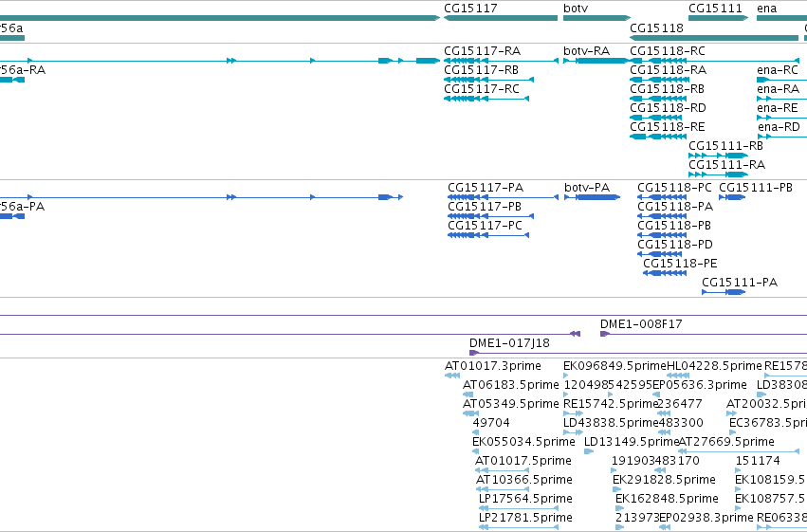This screenshot has width=807, height=532.
Task: Click EST EK096849.5prime label
Action: tap(614, 366)
